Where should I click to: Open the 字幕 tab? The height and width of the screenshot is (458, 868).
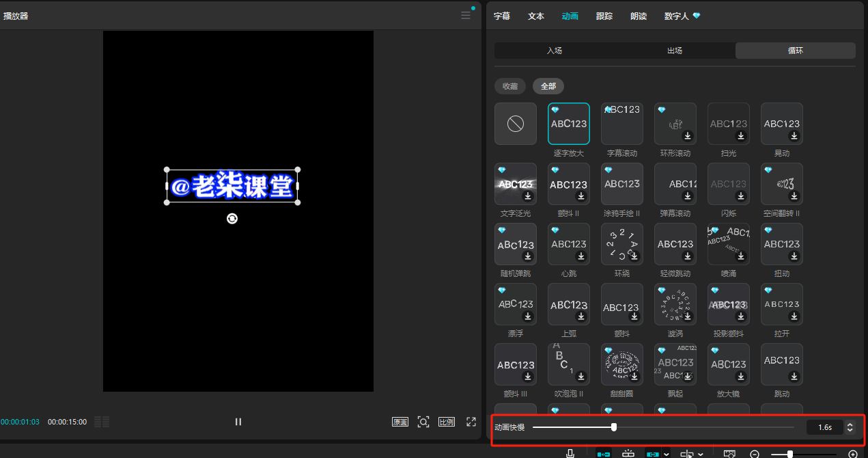click(502, 16)
